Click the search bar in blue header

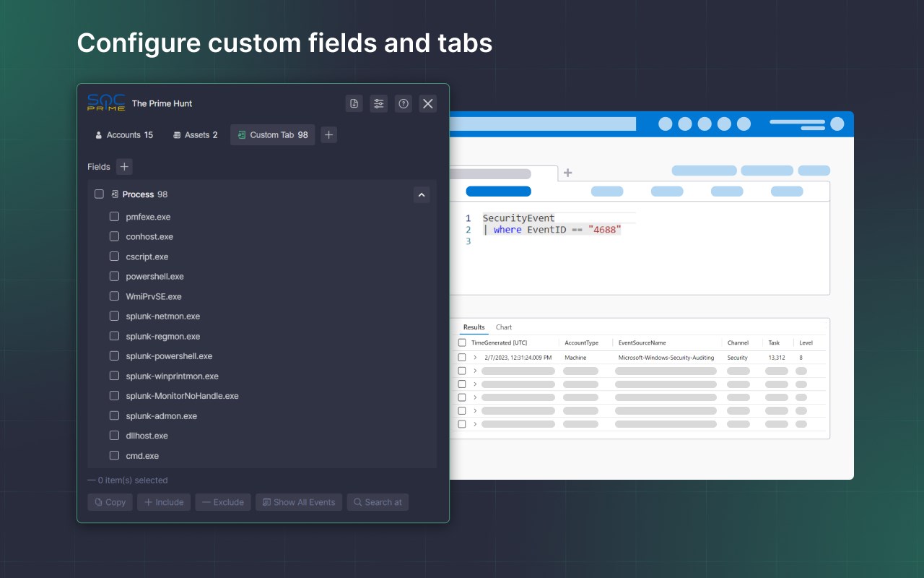point(543,124)
